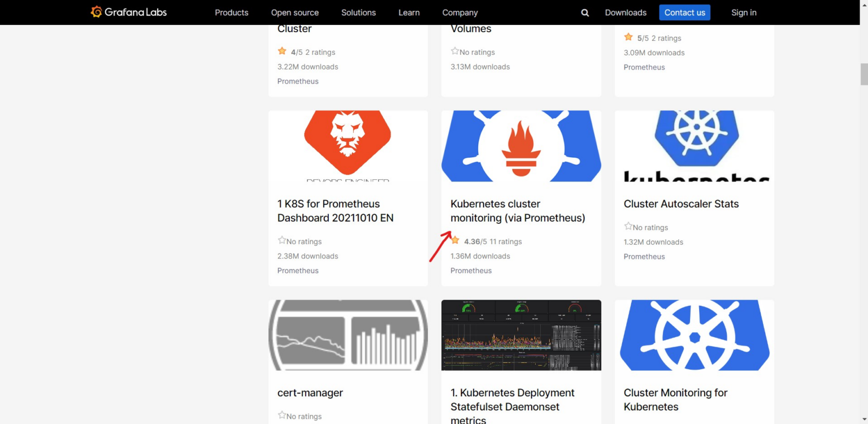This screenshot has width=868, height=424.
Task: Open the Products dropdown
Action: point(232,12)
